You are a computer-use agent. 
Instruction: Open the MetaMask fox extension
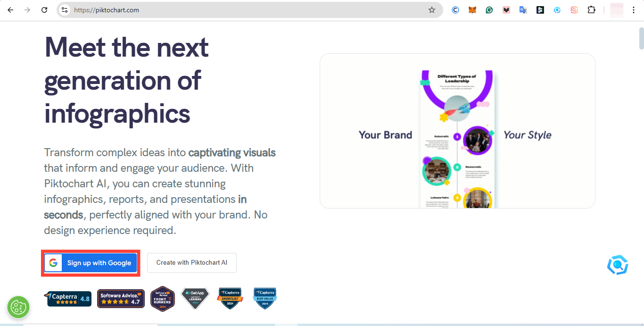(472, 10)
